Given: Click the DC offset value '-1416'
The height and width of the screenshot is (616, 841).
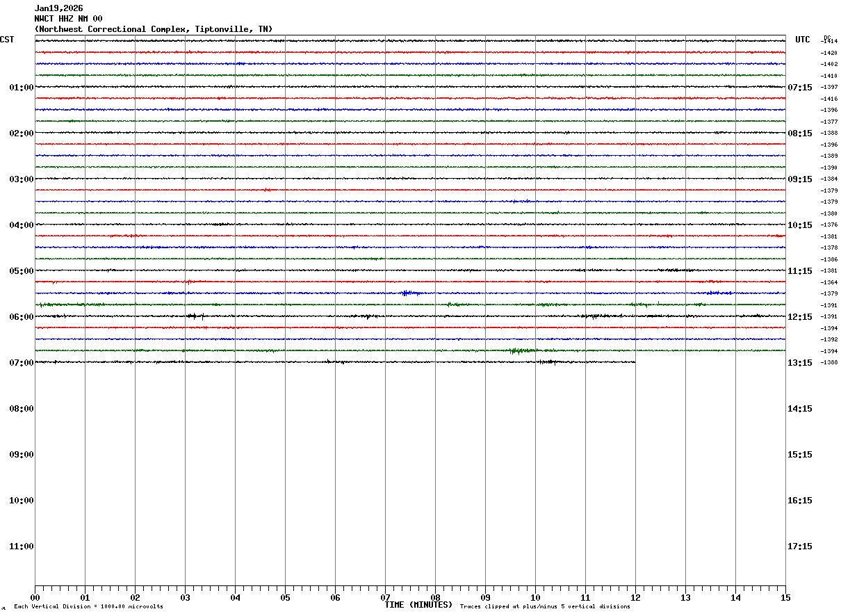Looking at the screenshot, I should point(829,99).
